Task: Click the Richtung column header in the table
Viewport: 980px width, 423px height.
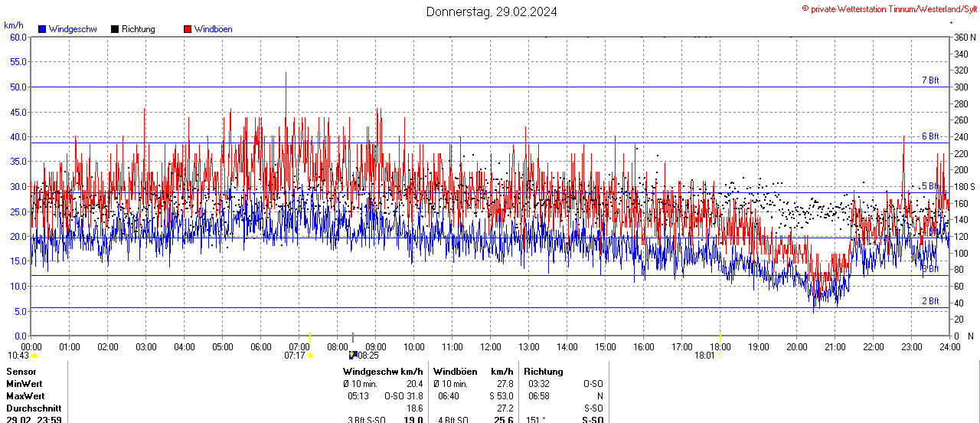Action: [x=544, y=372]
